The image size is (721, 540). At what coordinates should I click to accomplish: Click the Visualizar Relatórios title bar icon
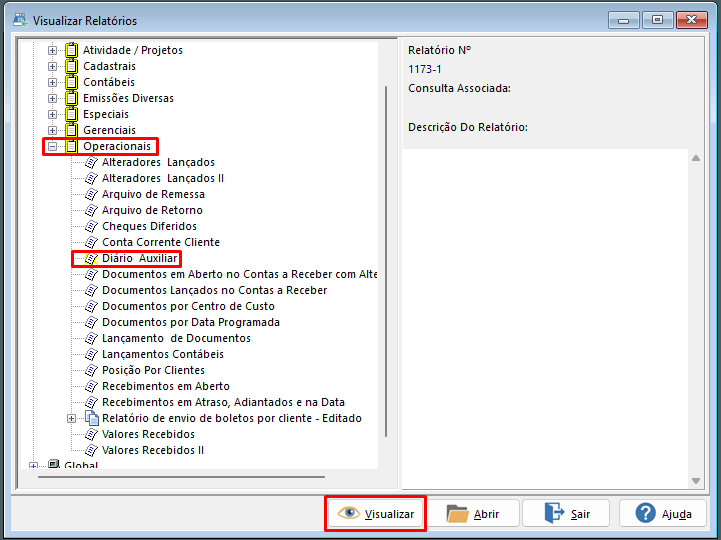(x=21, y=20)
